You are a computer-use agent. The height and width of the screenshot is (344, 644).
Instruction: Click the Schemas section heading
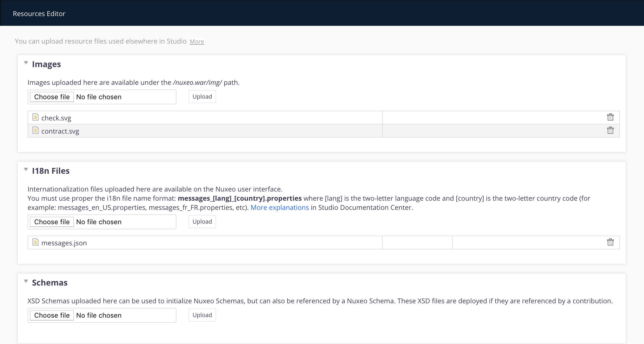tap(50, 283)
